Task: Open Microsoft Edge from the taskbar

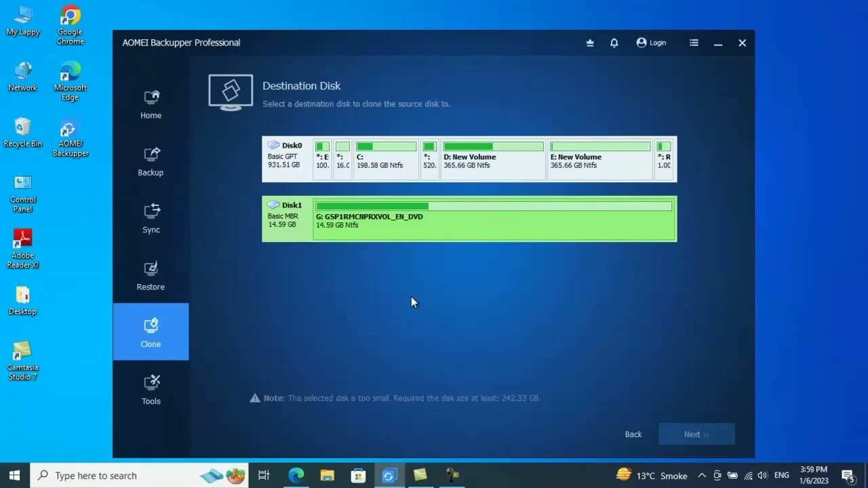Action: pyautogui.click(x=296, y=475)
